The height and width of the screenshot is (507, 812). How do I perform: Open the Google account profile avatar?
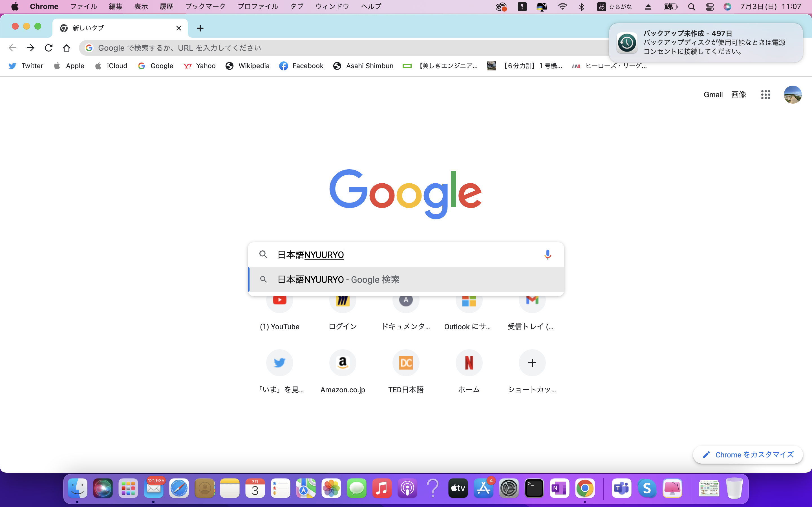(792, 95)
